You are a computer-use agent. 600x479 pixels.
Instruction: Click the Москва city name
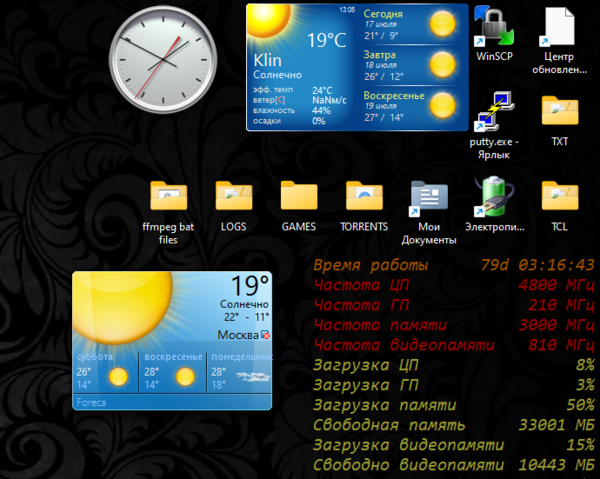point(238,335)
